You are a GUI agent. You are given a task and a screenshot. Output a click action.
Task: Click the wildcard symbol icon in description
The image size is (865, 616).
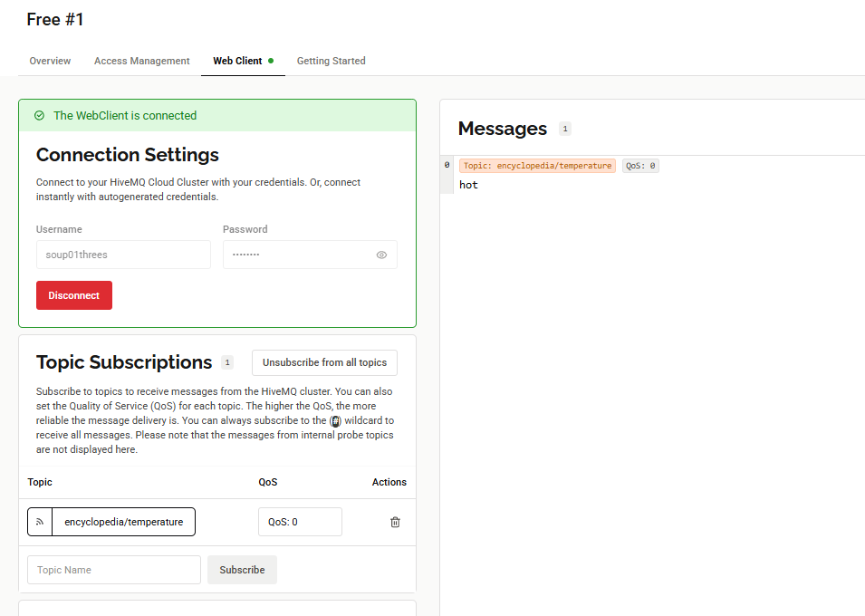point(336,421)
